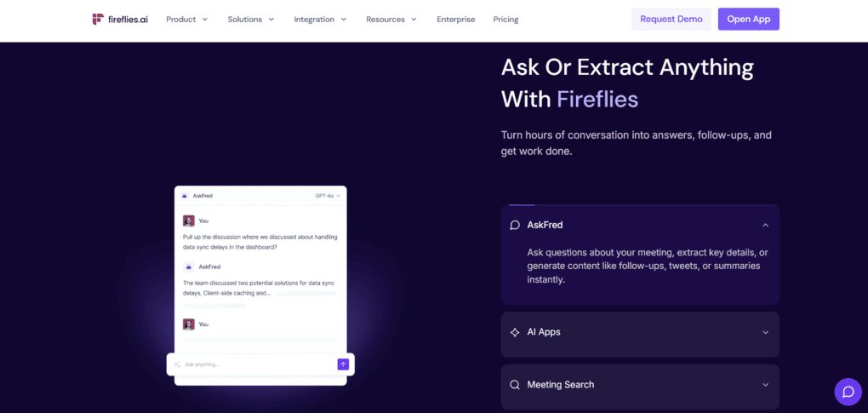This screenshot has height=413, width=868.
Task: Open the chat support bubble icon
Action: (848, 392)
